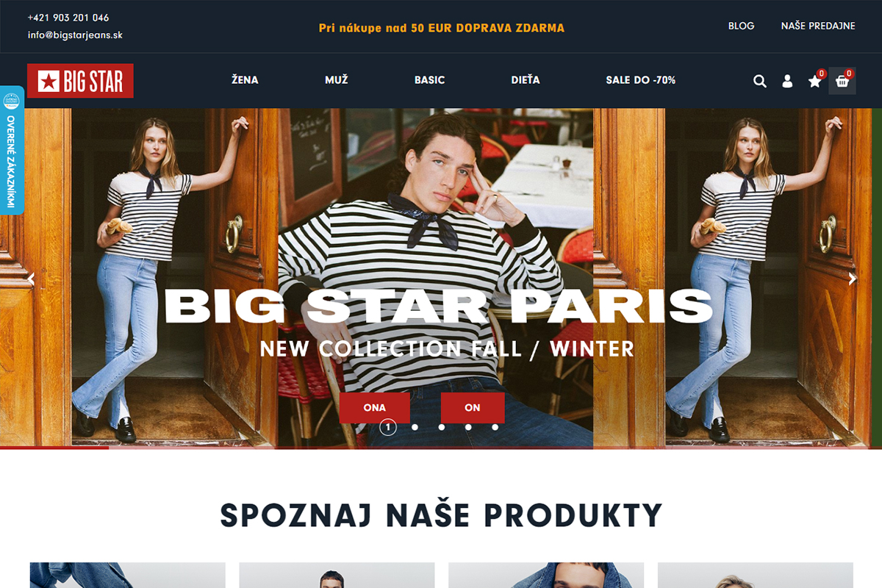This screenshot has width=882, height=588.
Task: Expand the DIEŤA category menu
Action: [x=526, y=80]
